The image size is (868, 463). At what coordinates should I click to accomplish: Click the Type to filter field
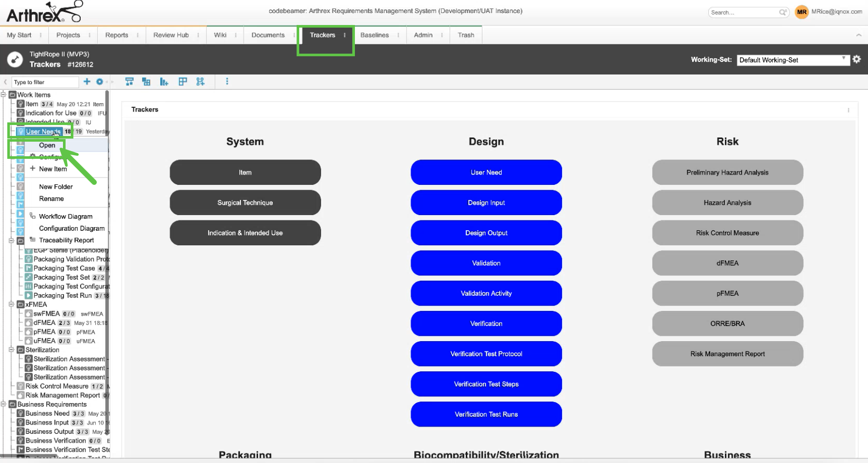(45, 82)
